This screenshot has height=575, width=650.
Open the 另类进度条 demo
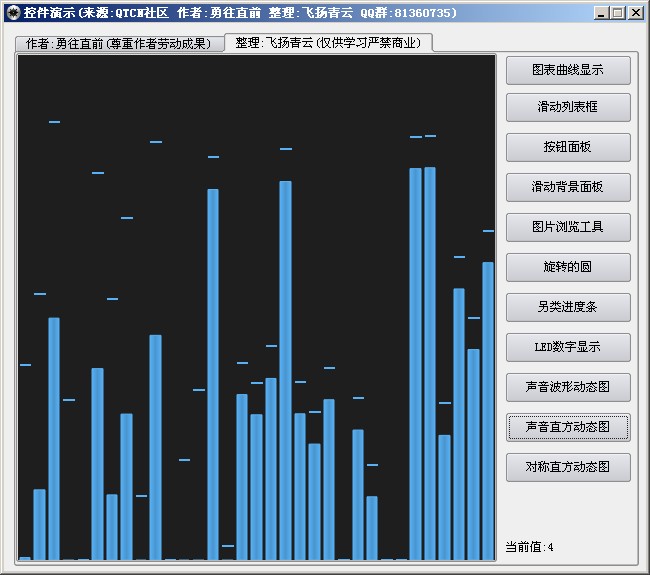pyautogui.click(x=568, y=307)
